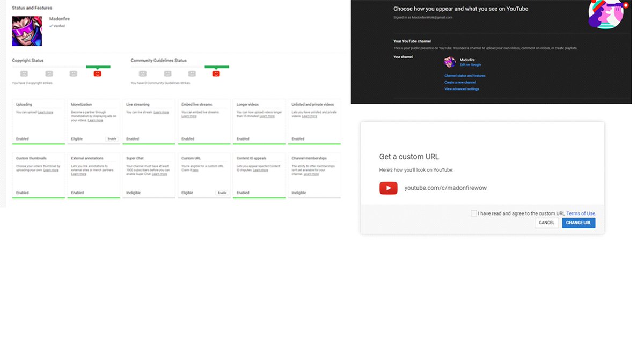
Task: Click the second gray strike face under Community Guidelines
Action: click(x=167, y=73)
